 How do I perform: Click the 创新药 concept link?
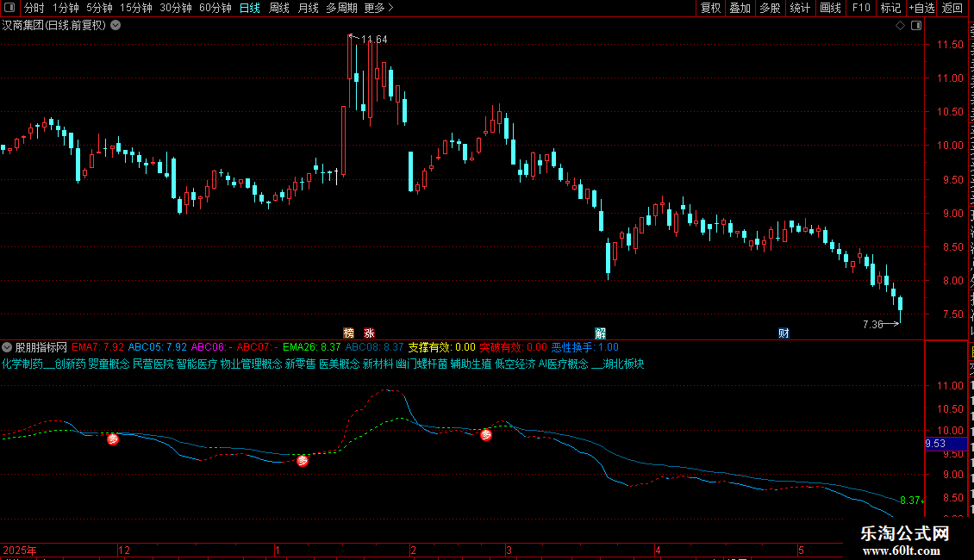coord(70,364)
